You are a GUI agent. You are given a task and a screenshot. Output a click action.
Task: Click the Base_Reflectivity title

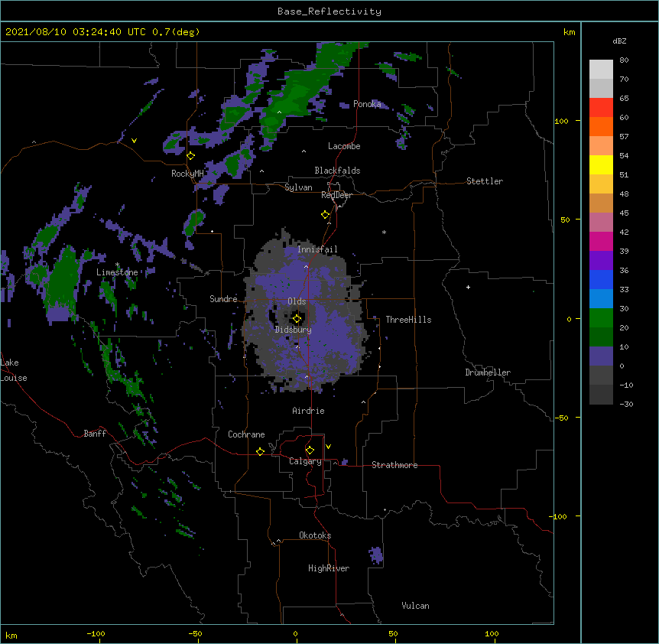(329, 11)
